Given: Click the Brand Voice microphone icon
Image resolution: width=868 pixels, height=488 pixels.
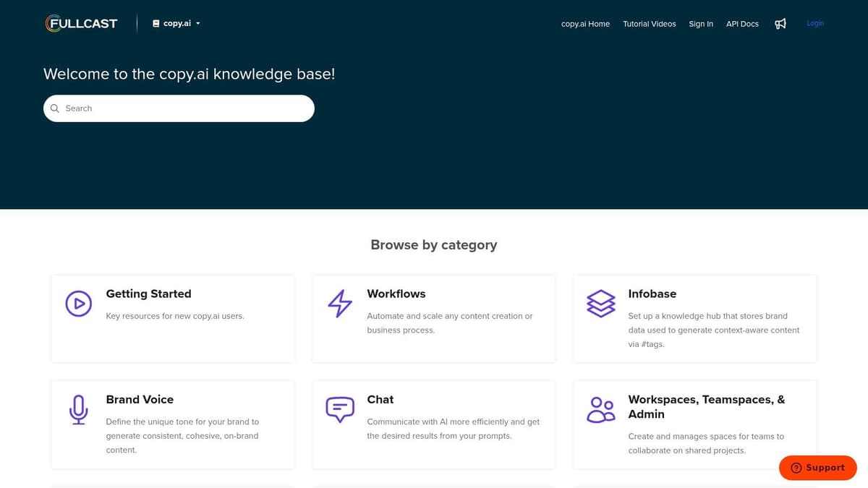Looking at the screenshot, I should pos(79,409).
